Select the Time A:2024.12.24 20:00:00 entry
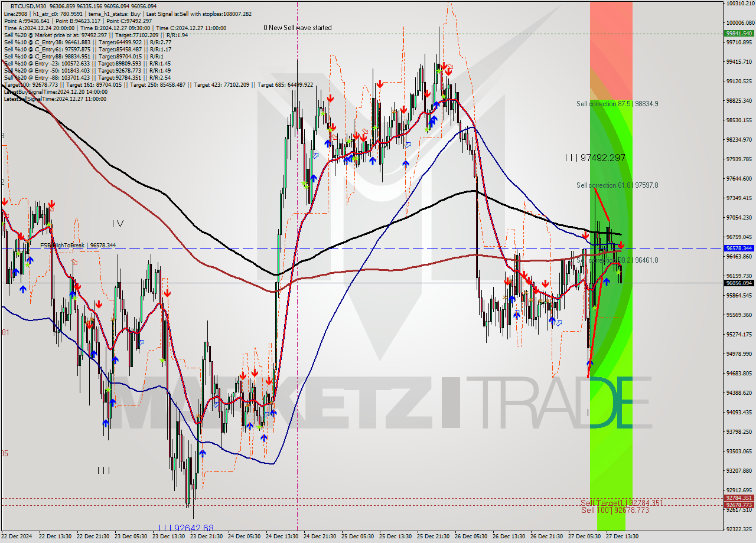 (39, 28)
